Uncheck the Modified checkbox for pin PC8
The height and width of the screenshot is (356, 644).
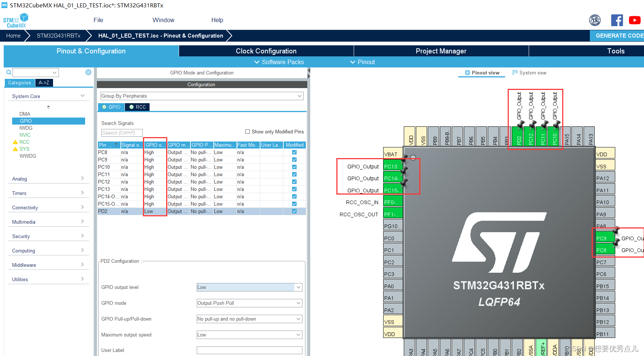(294, 152)
